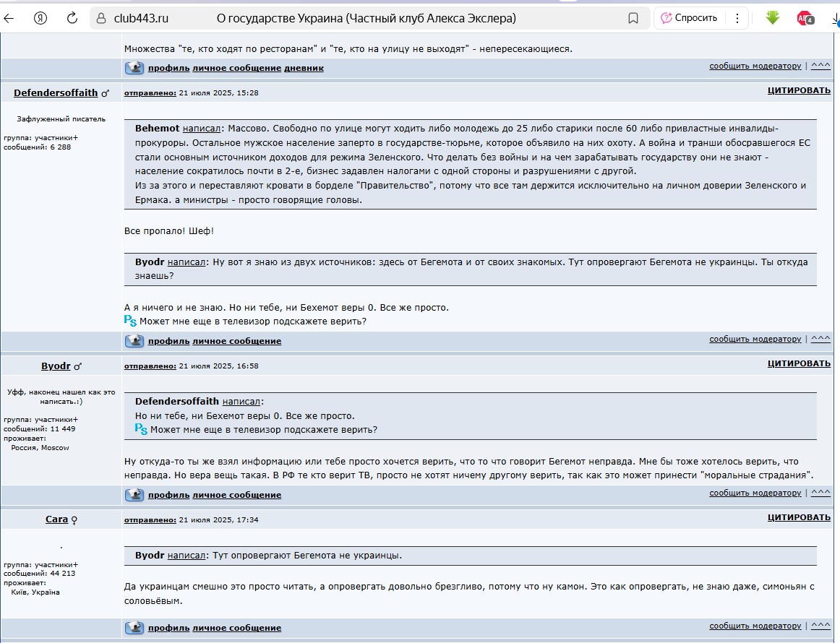The image size is (840, 643).
Task: Jump to top using ^^^ in Defendersoffaith's post
Action: [820, 339]
